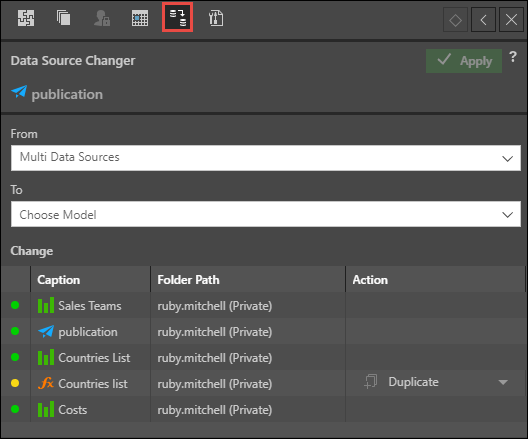
Task: Open the stacked pages copies icon
Action: point(64,18)
